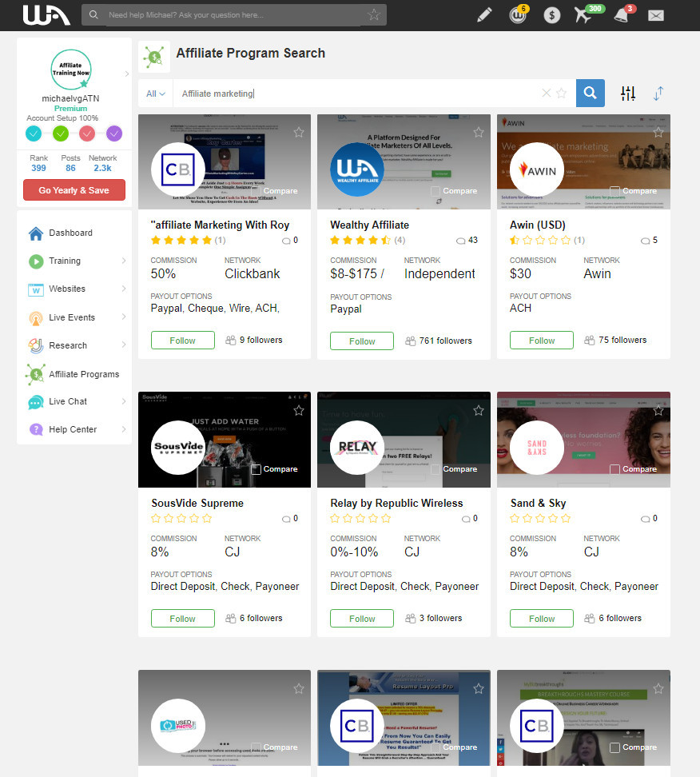700x777 pixels.
Task: Click the Awin round logo
Action: 536,170
